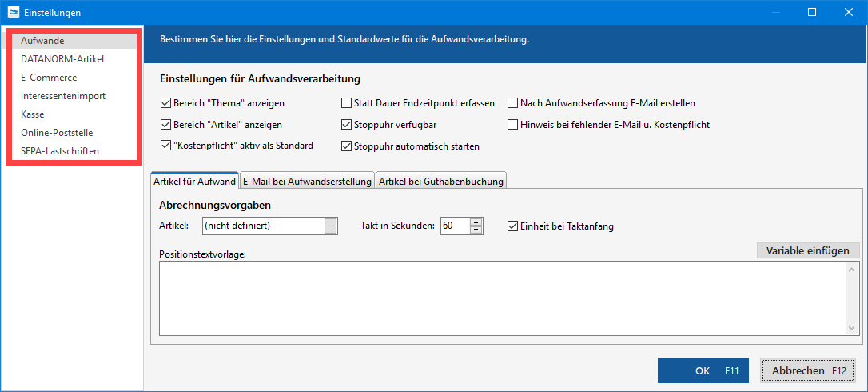Click the Einstellungen app icon in title bar
This screenshot has height=392, width=868.
click(13, 12)
